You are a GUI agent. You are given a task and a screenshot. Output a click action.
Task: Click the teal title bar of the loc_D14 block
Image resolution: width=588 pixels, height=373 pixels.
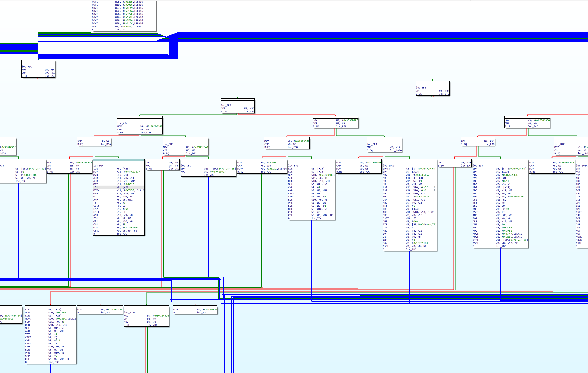119,160
